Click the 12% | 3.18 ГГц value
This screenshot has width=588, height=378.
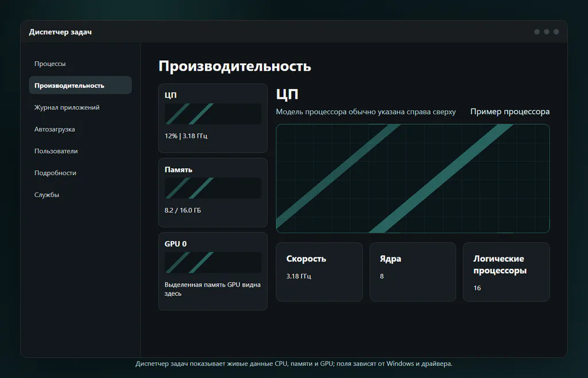(x=186, y=136)
